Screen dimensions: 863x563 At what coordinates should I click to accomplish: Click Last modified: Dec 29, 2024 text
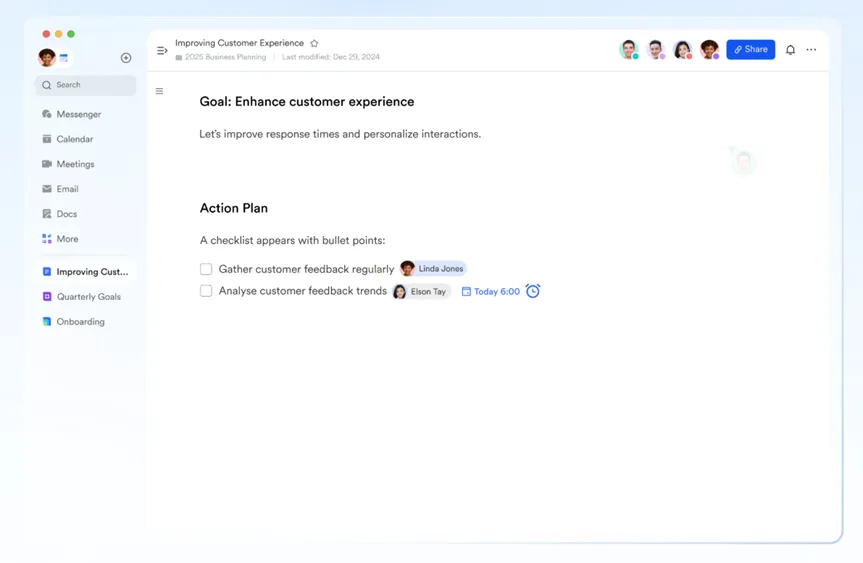click(x=331, y=57)
